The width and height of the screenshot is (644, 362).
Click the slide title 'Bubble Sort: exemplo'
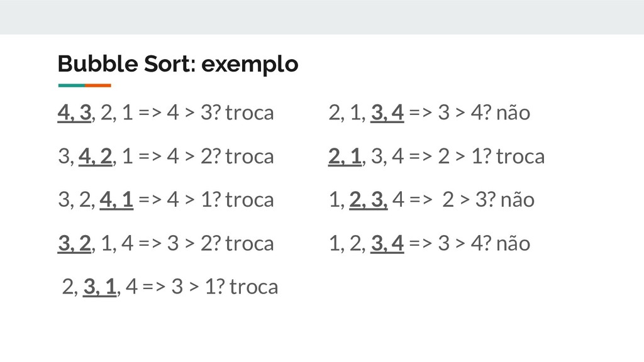(178, 64)
